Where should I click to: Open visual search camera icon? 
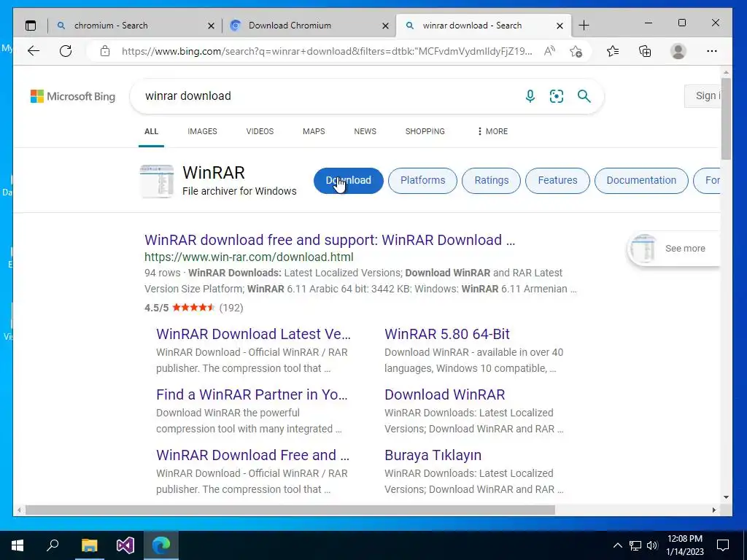tap(557, 96)
